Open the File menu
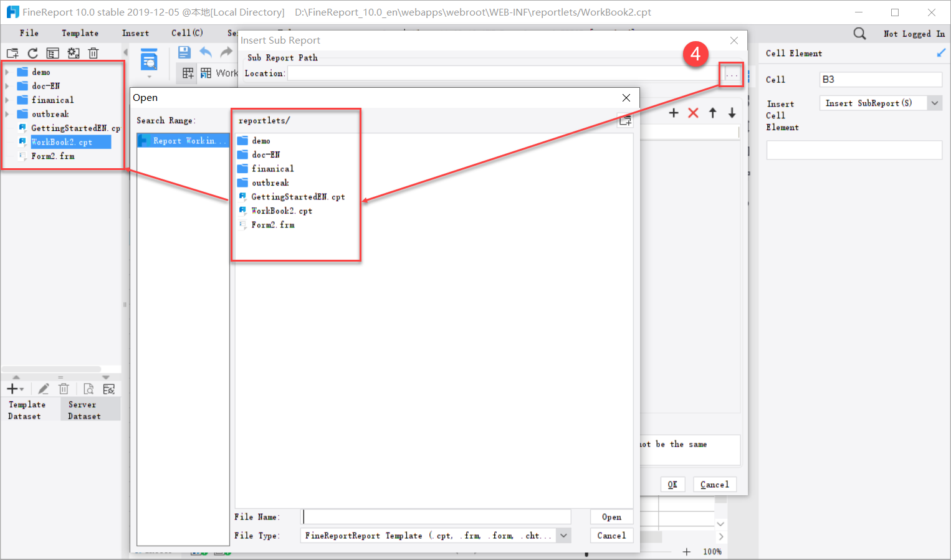Image resolution: width=951 pixels, height=560 pixels. 29,33
